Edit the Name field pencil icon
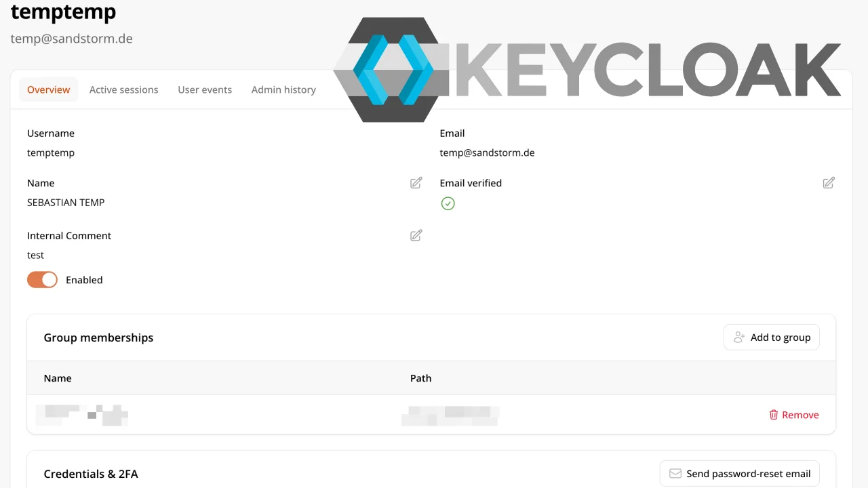This screenshot has width=868, height=488. 416,183
